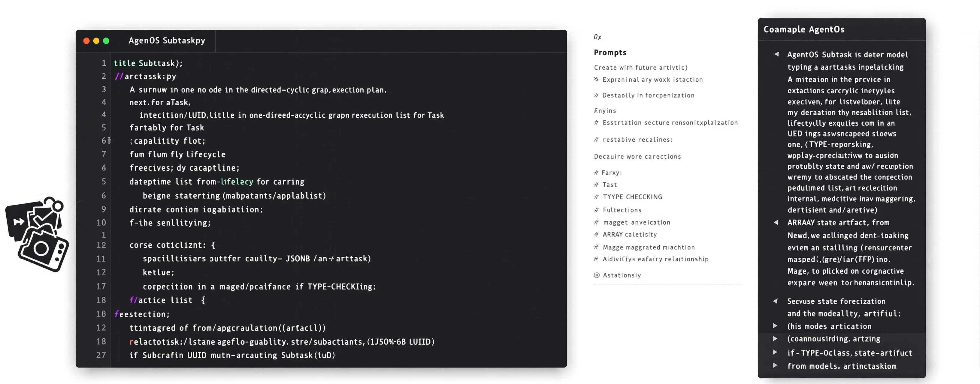Click the small symbol above Prompts heading
980x384 pixels.
tap(597, 37)
